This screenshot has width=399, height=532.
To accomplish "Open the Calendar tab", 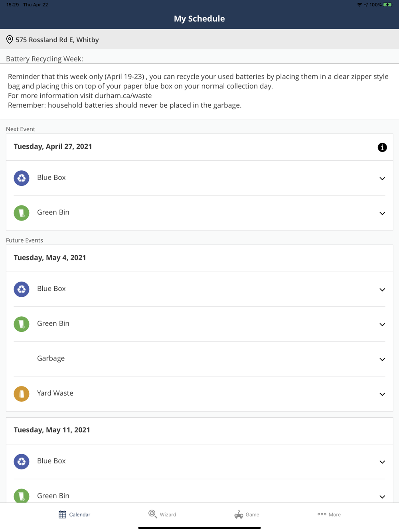I will (x=75, y=514).
